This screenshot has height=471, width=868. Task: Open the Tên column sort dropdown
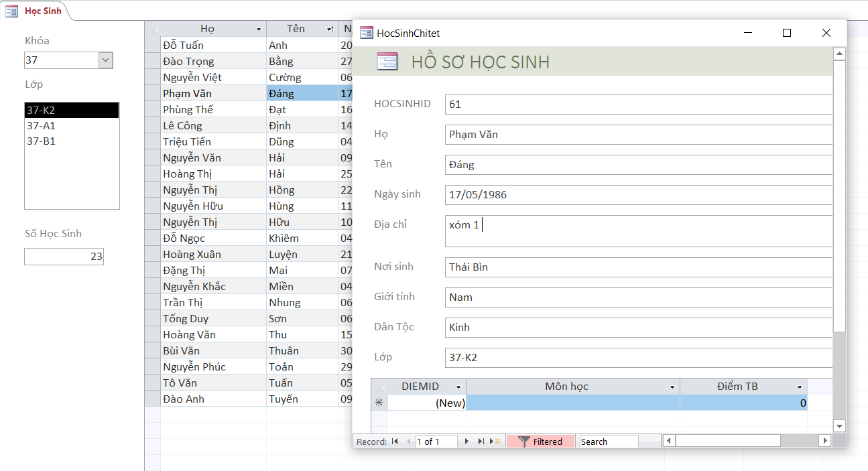coord(330,29)
